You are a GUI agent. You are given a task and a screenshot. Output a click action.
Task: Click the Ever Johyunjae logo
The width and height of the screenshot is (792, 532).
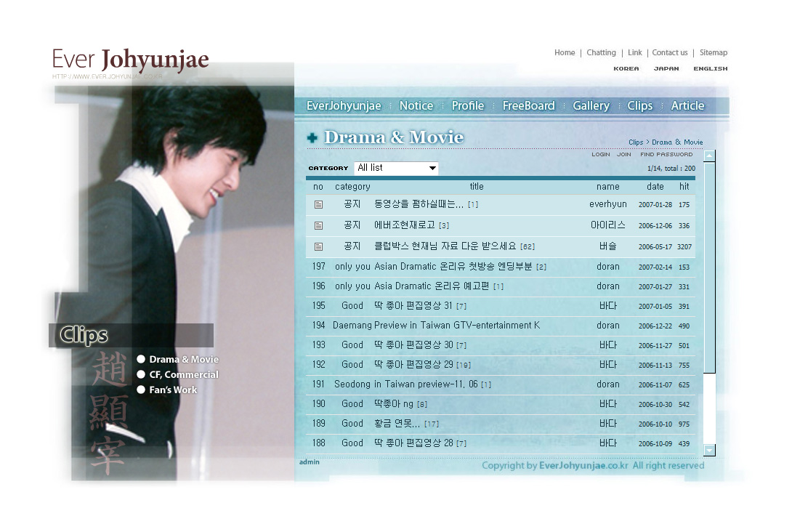[130, 60]
